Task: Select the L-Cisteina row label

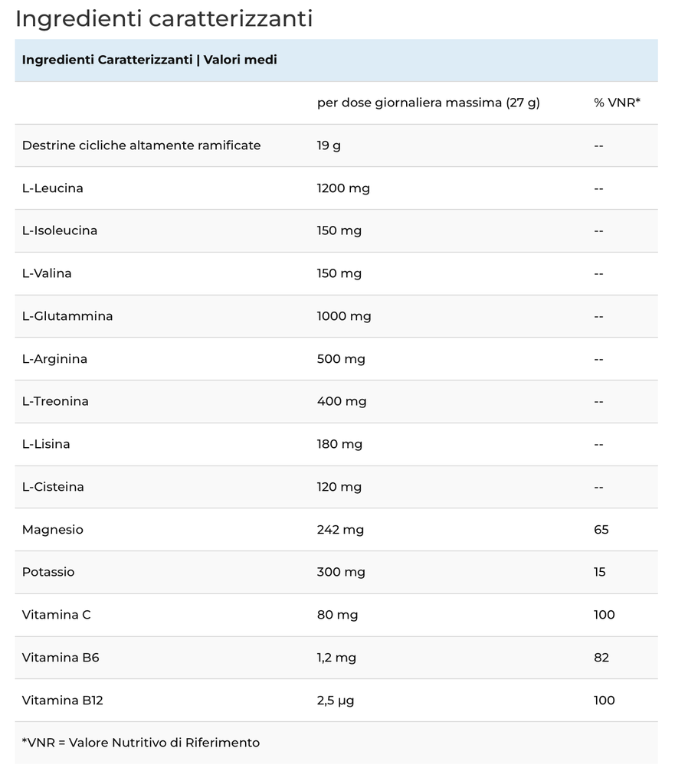Action: pyautogui.click(x=53, y=487)
